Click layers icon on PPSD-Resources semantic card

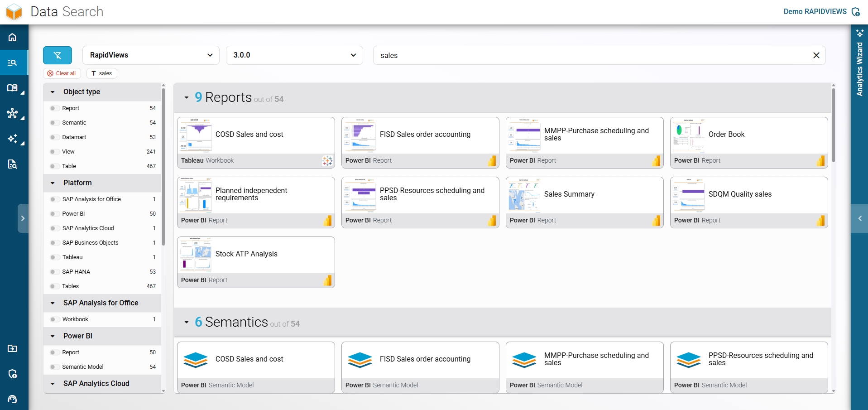coord(689,360)
